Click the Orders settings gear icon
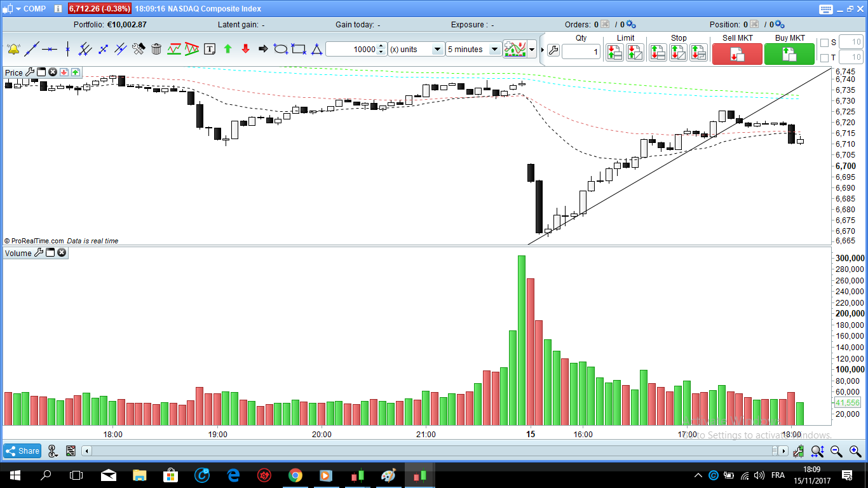Screen dimensions: 868x488 (630, 25)
